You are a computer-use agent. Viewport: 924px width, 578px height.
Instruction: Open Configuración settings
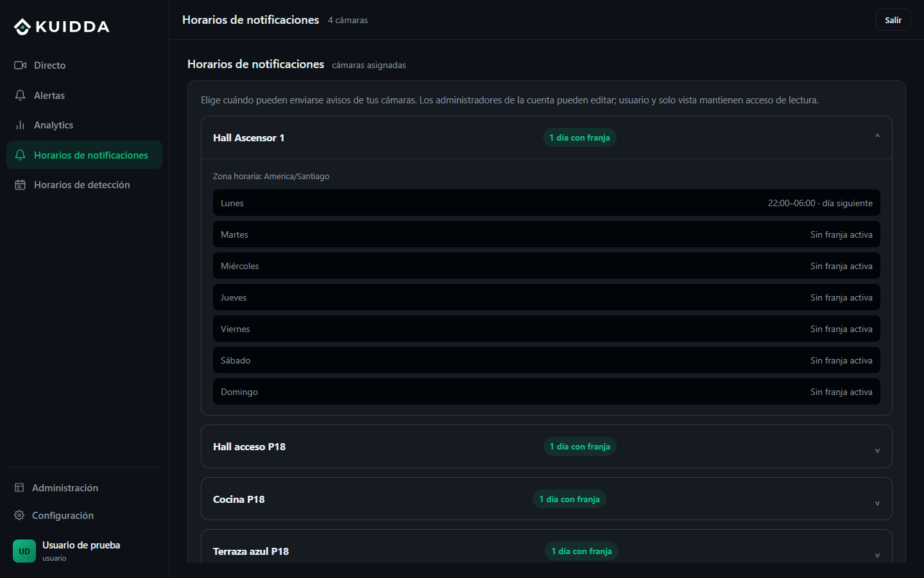coord(84,516)
